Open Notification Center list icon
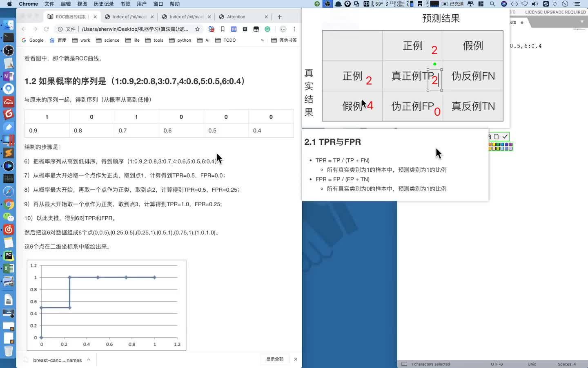 coord(577,4)
